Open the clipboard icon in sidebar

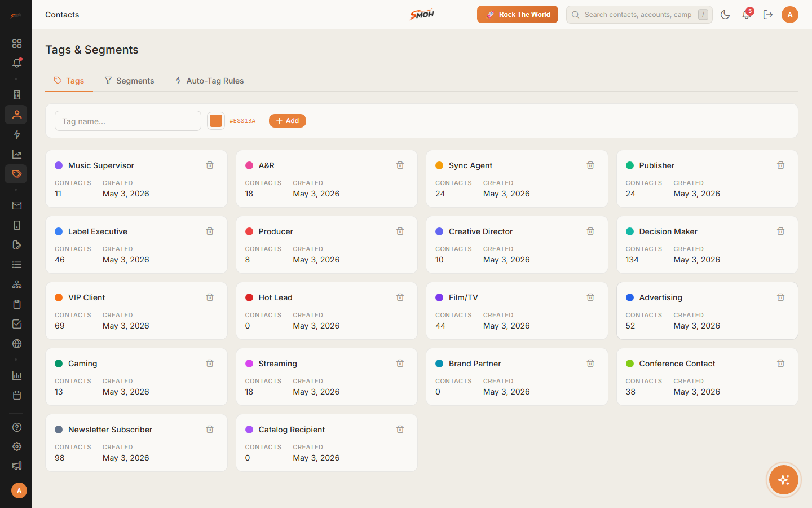coord(17,304)
